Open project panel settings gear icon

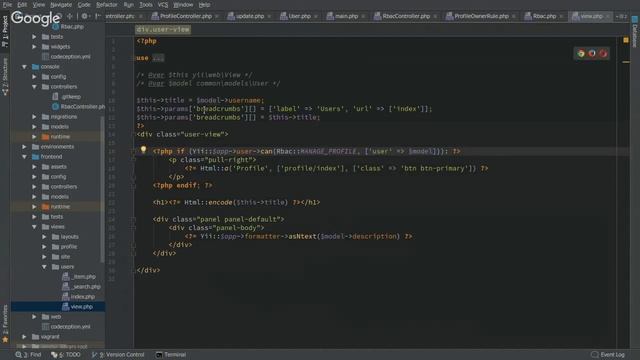[84, 16]
